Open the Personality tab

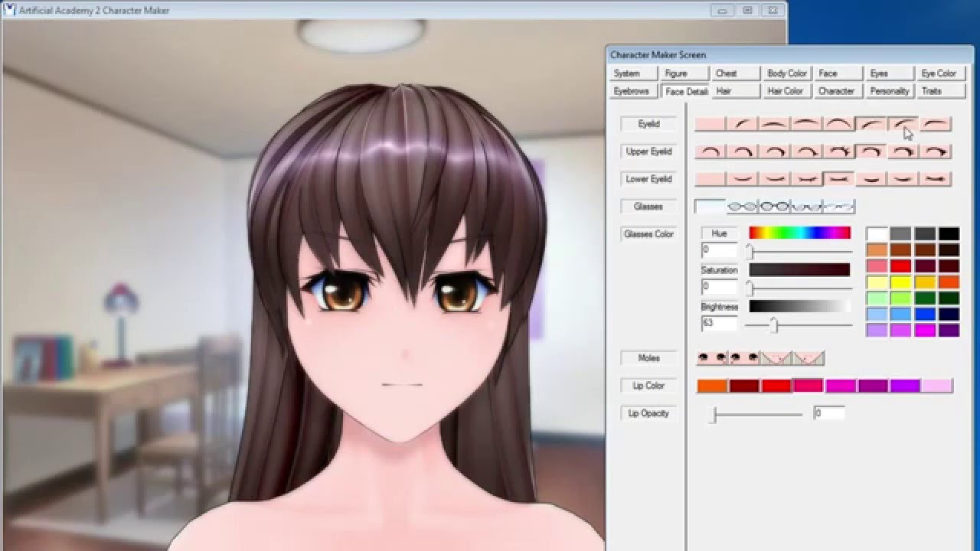[x=890, y=90]
